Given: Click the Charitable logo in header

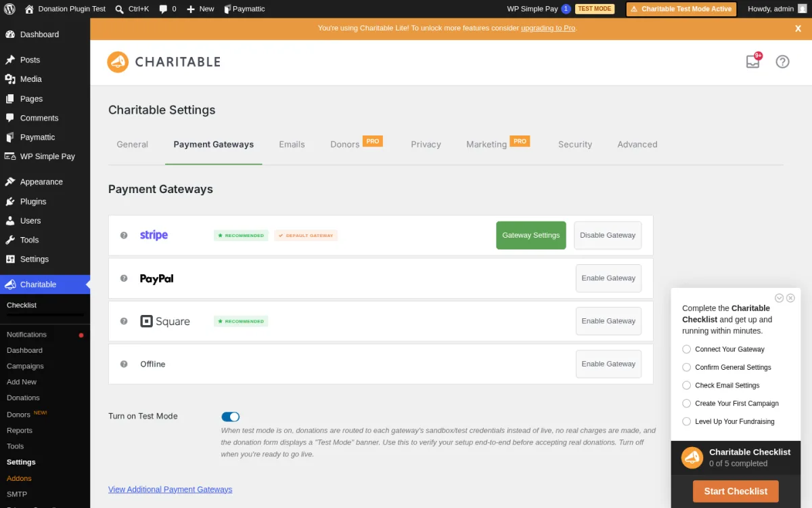Looking at the screenshot, I should [164, 62].
